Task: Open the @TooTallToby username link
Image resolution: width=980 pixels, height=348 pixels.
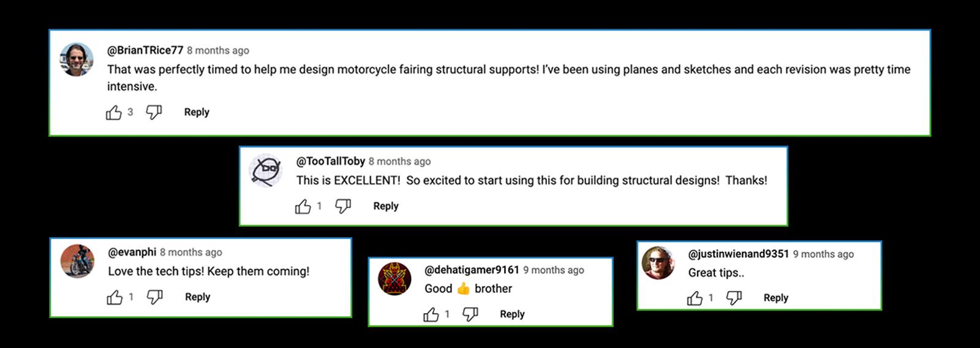Action: point(331,161)
